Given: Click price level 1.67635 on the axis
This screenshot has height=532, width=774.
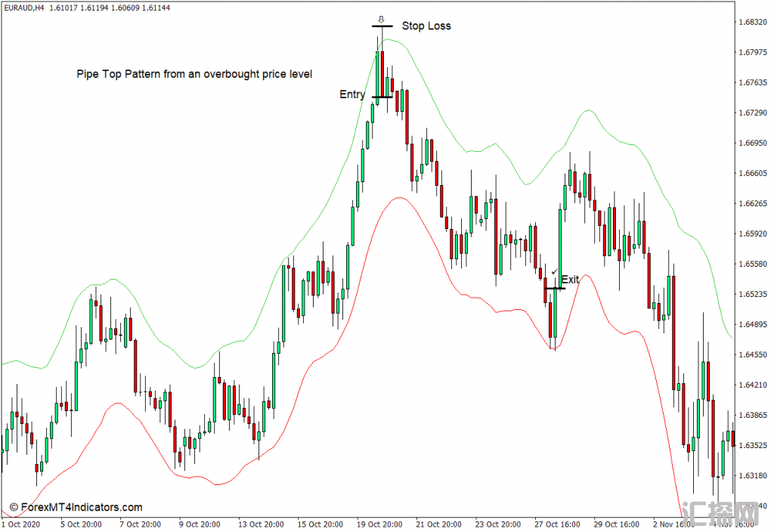Looking at the screenshot, I should 753,82.
